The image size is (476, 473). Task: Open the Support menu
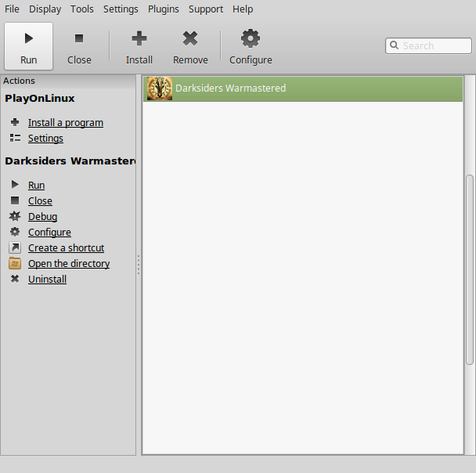[x=206, y=9]
